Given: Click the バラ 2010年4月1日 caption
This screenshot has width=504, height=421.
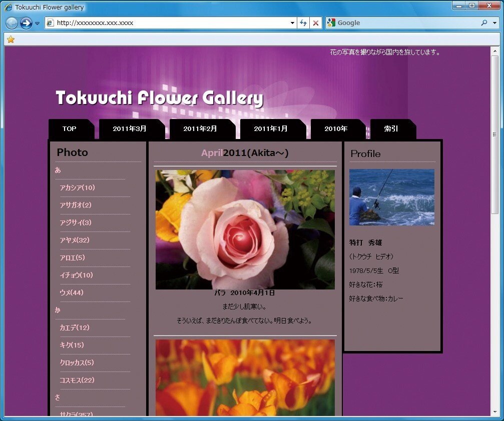Looking at the screenshot, I should 245,293.
